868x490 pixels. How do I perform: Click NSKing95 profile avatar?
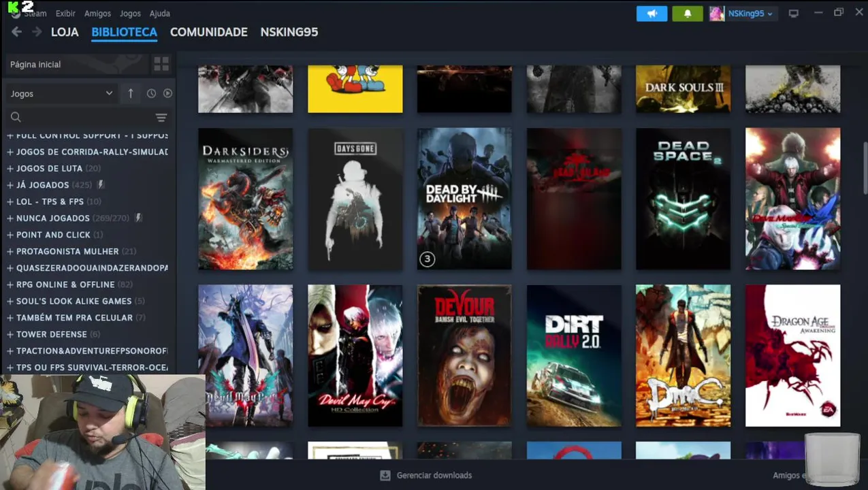pyautogui.click(x=717, y=14)
